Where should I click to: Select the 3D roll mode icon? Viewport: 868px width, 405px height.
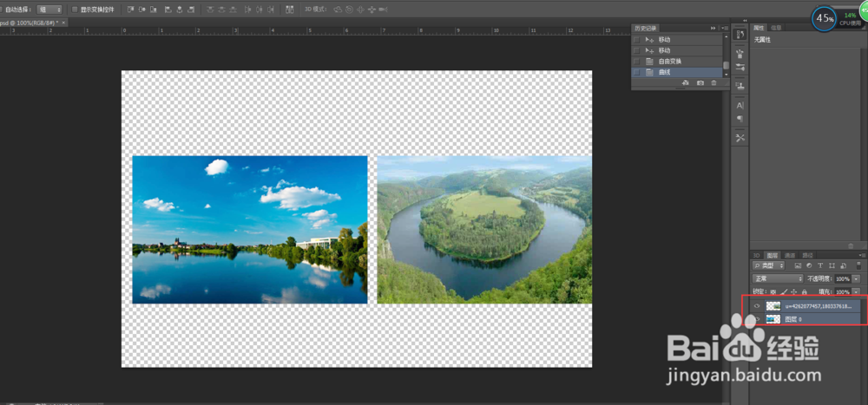click(x=349, y=10)
